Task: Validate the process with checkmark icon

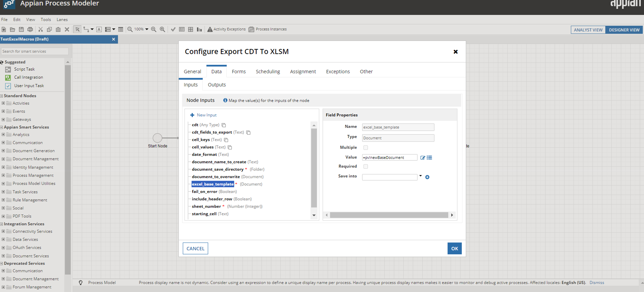Action: coord(173,29)
